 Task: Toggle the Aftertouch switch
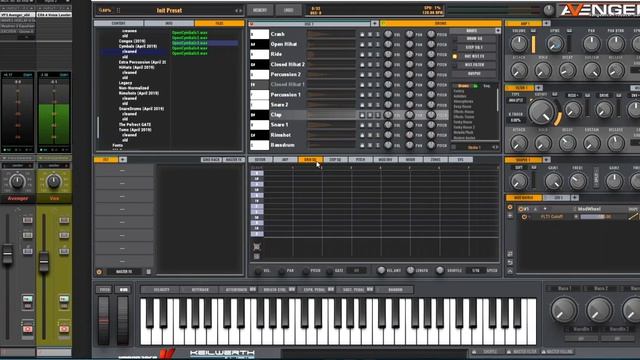(253, 290)
